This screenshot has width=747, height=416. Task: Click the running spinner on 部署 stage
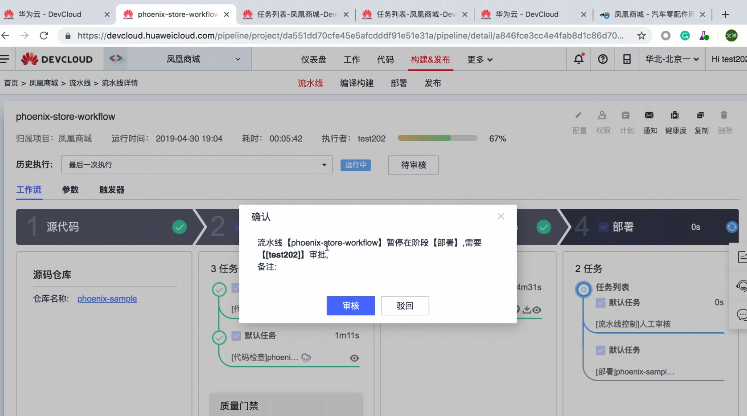(732, 227)
